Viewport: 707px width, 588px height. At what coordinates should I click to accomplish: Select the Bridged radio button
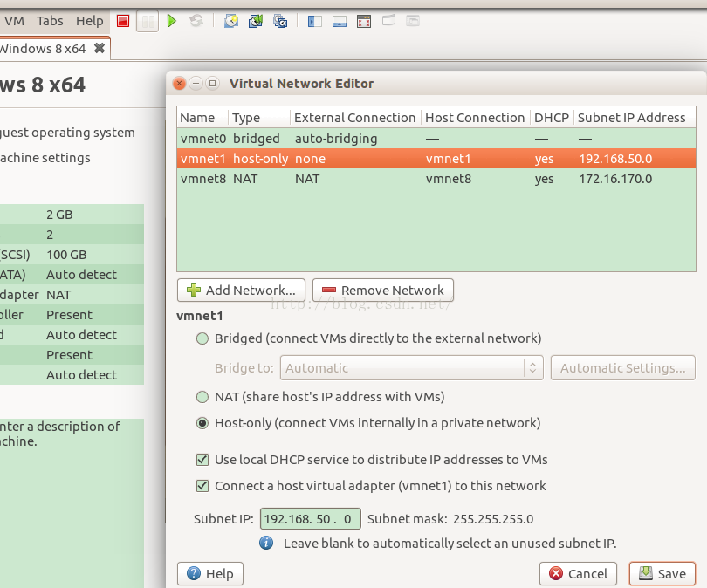point(202,338)
